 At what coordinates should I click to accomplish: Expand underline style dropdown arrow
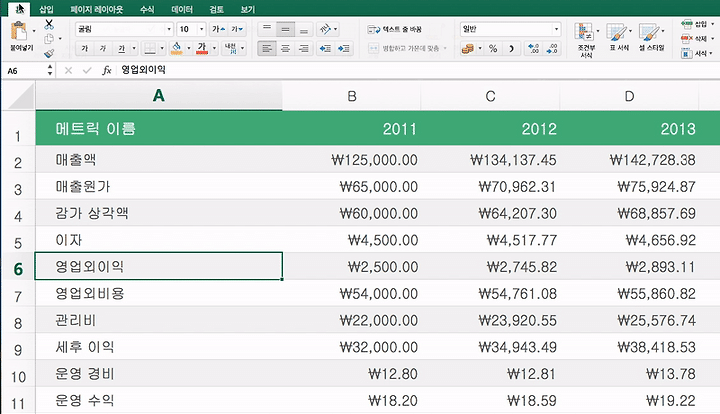click(x=134, y=48)
